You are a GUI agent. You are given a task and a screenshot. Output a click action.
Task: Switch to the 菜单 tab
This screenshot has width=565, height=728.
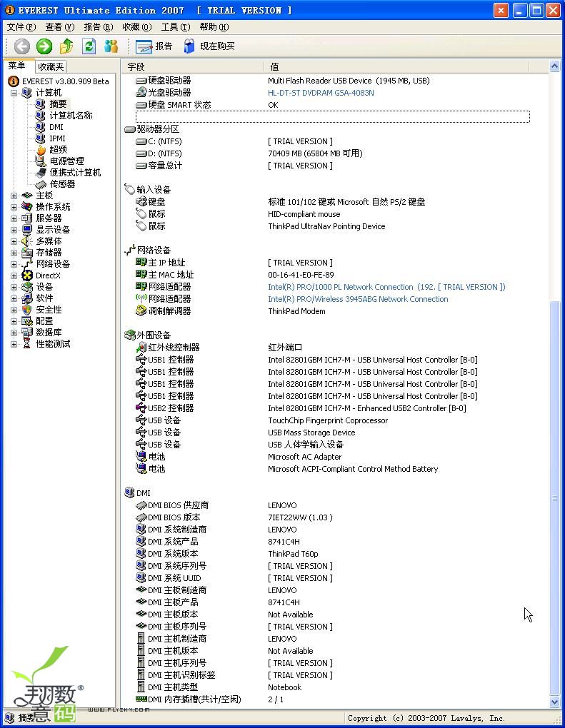click(17, 66)
